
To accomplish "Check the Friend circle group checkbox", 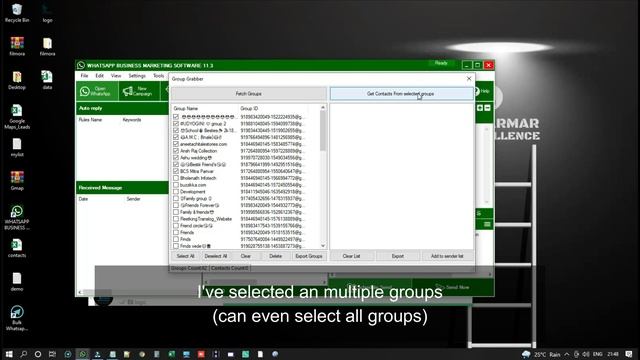I will (176, 226).
